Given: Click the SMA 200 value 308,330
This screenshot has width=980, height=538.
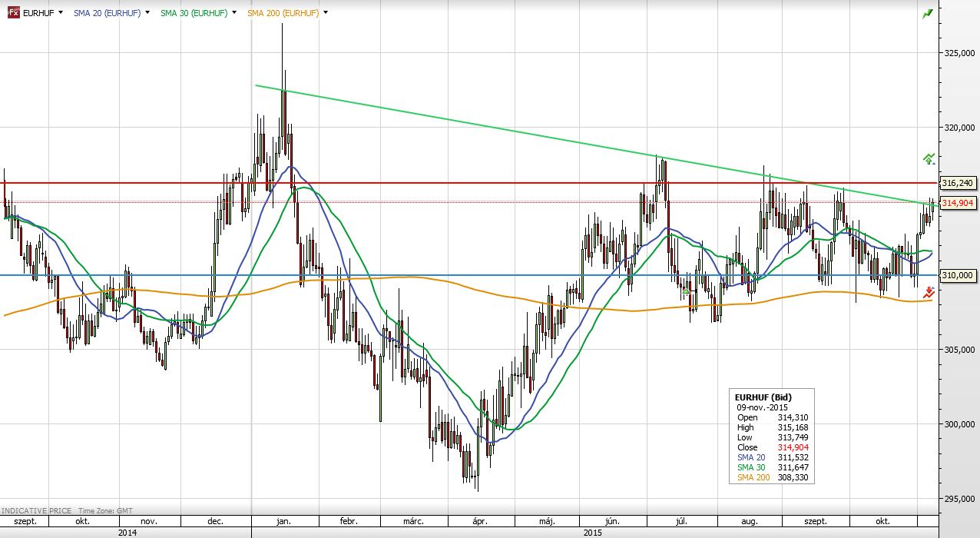Looking at the screenshot, I should click(x=794, y=477).
